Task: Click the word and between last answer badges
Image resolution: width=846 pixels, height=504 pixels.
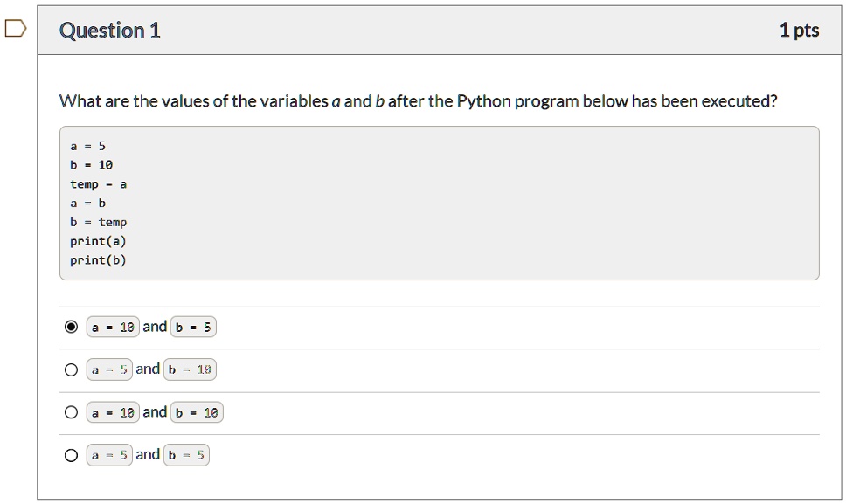Action: tap(148, 454)
